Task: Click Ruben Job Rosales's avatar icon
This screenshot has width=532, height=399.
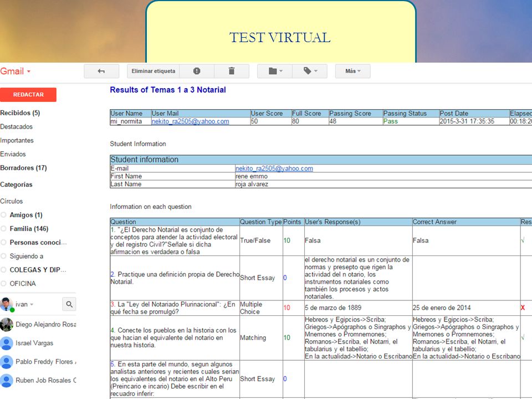Action: tap(7, 380)
